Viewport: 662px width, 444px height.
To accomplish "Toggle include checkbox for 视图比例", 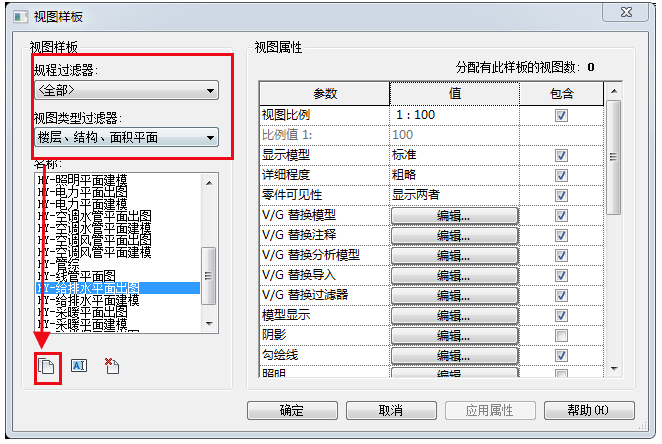I will 561,115.
